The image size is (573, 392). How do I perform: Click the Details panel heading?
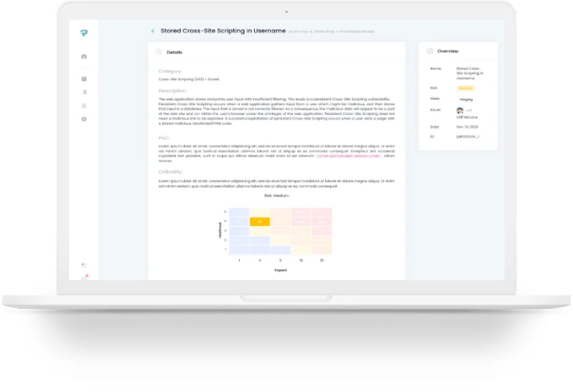[174, 53]
